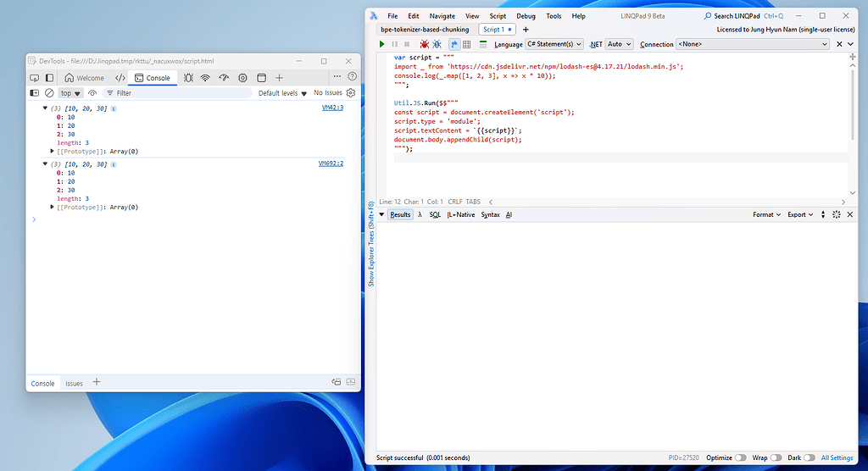
Task: Open the Application panel icon in DevTools
Action: tap(261, 78)
